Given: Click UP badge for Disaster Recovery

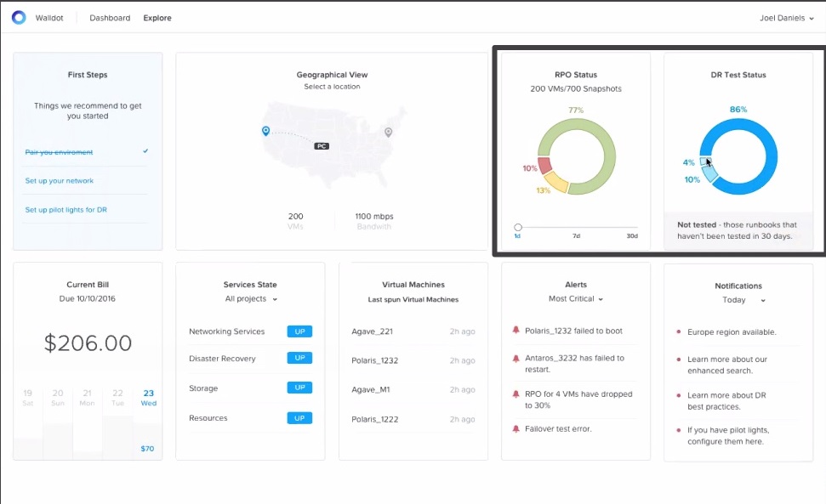Looking at the screenshot, I should tap(299, 358).
